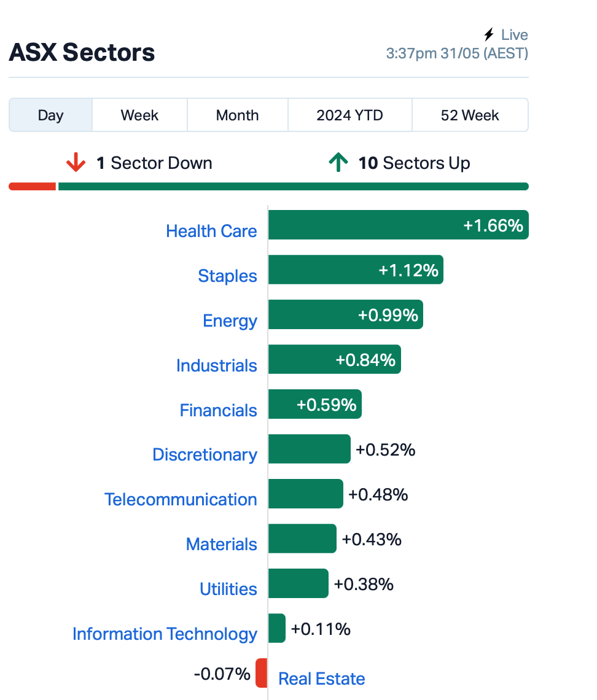Screen dimensions: 597x700
Task: Click the red down arrow icon
Action: pos(76,163)
